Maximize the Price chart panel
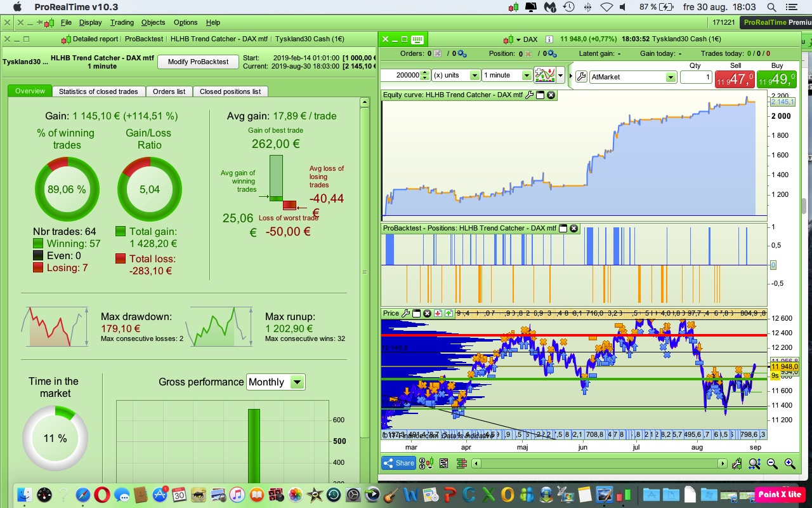812x508 pixels. click(x=417, y=313)
